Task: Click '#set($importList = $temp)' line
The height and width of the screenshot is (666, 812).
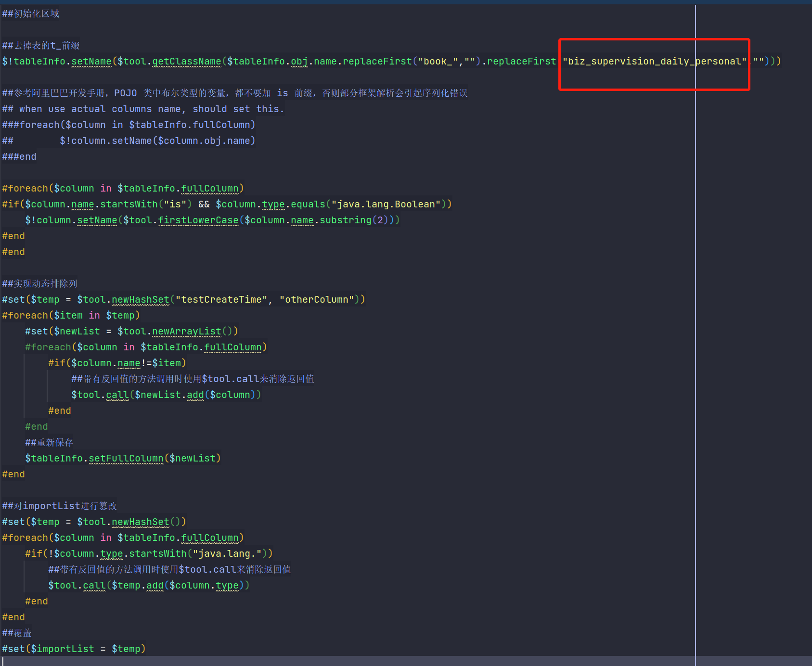Action: (x=74, y=649)
